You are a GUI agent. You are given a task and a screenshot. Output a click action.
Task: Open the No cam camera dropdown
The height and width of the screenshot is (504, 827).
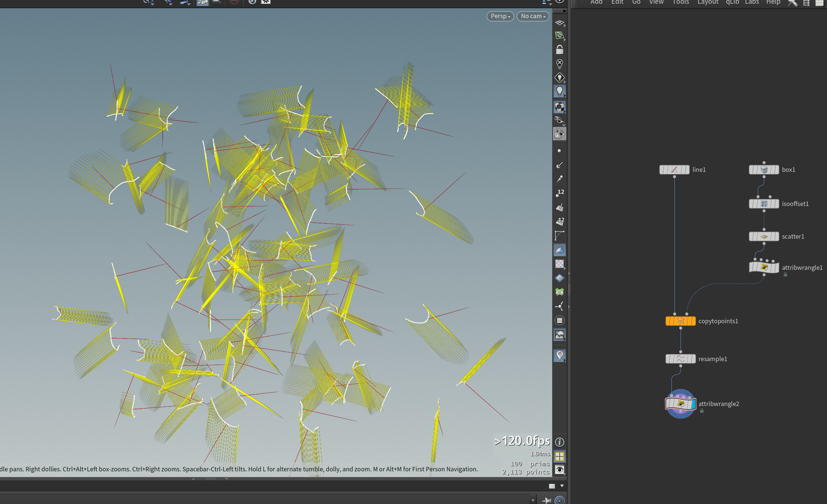533,16
